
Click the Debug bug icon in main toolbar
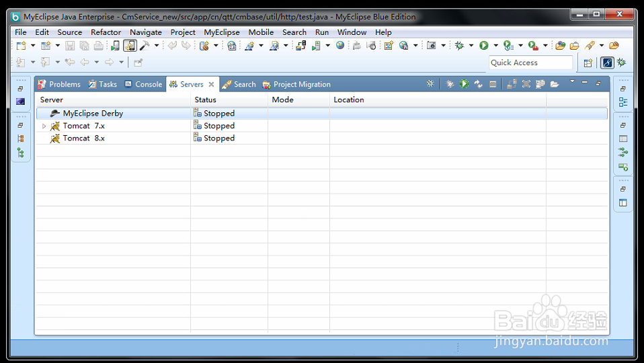(459, 46)
